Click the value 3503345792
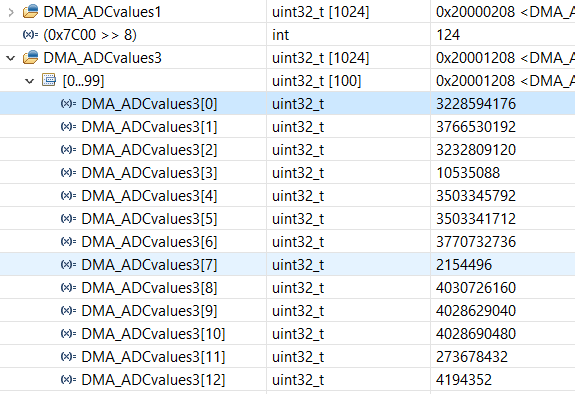The image size is (575, 394). coord(476,196)
